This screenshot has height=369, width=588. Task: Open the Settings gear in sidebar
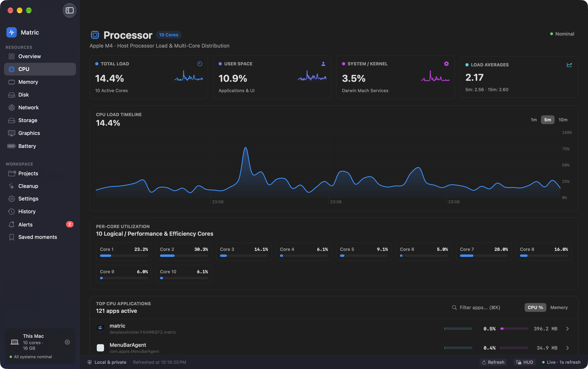pyautogui.click(x=11, y=199)
